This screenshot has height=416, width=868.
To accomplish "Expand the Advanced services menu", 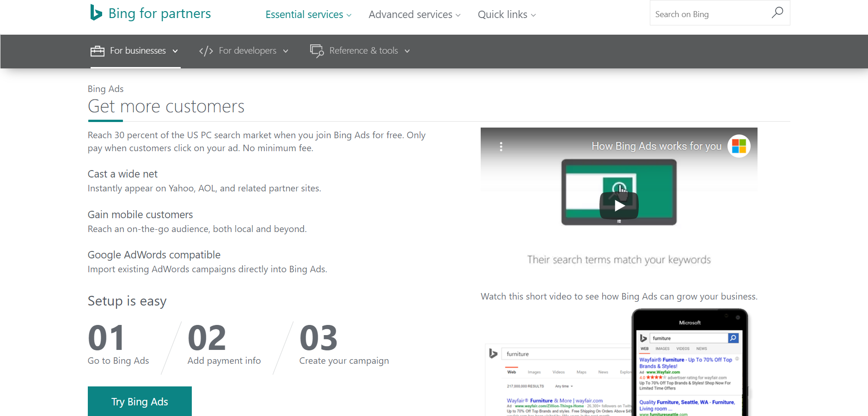I will (415, 14).
